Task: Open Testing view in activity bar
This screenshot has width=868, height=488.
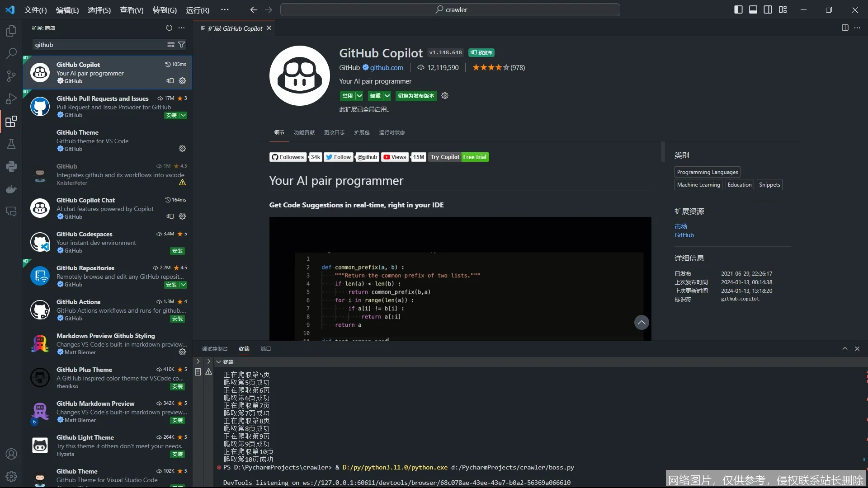Action: pyautogui.click(x=11, y=144)
